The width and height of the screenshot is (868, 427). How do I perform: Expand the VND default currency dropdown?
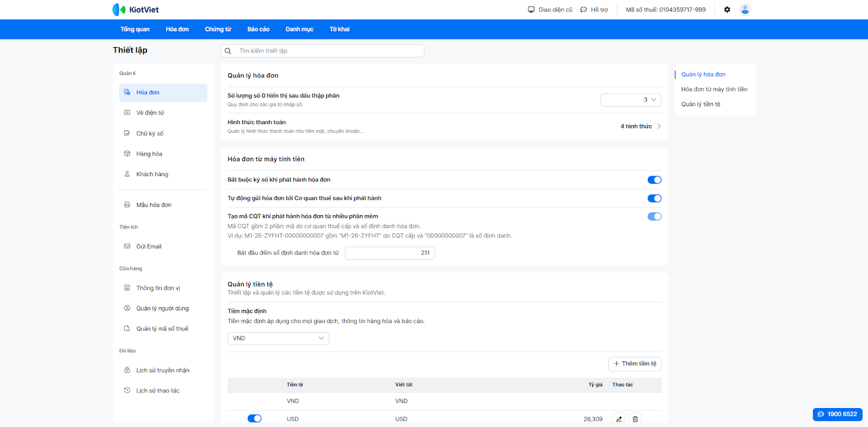point(278,338)
